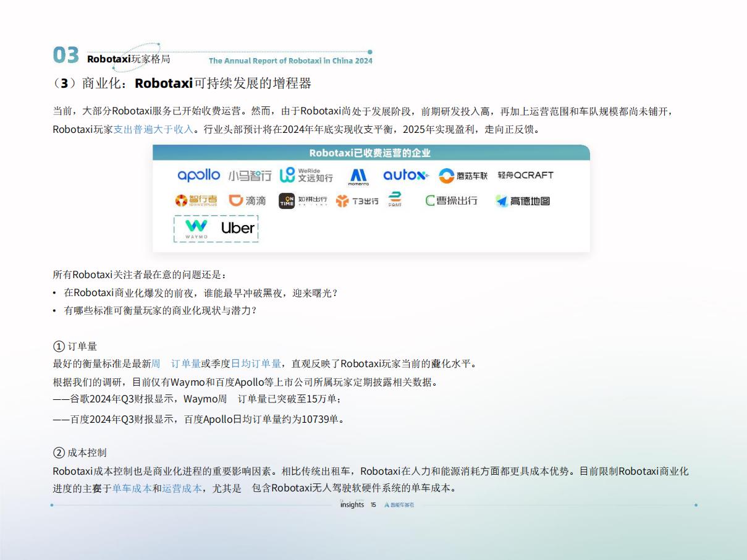
Task: Select the 智行者 iDriverPlus logo
Action: (196, 200)
